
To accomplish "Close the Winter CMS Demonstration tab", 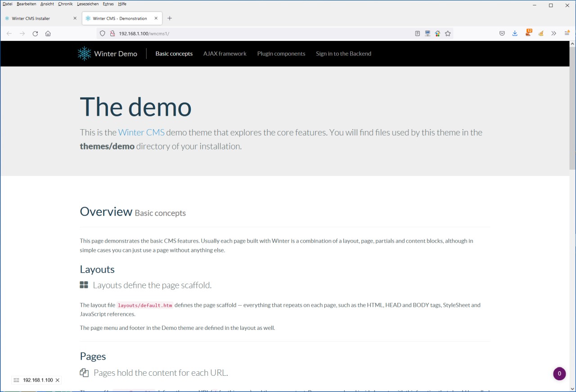I will point(156,18).
